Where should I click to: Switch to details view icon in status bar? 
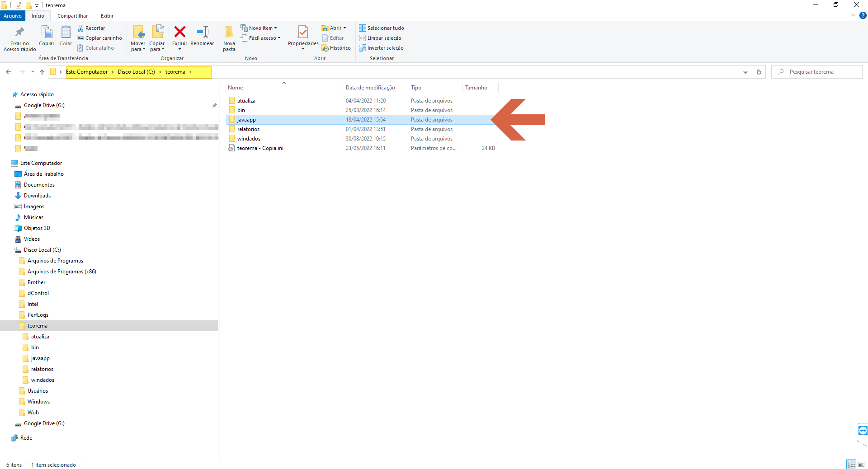(x=851, y=464)
